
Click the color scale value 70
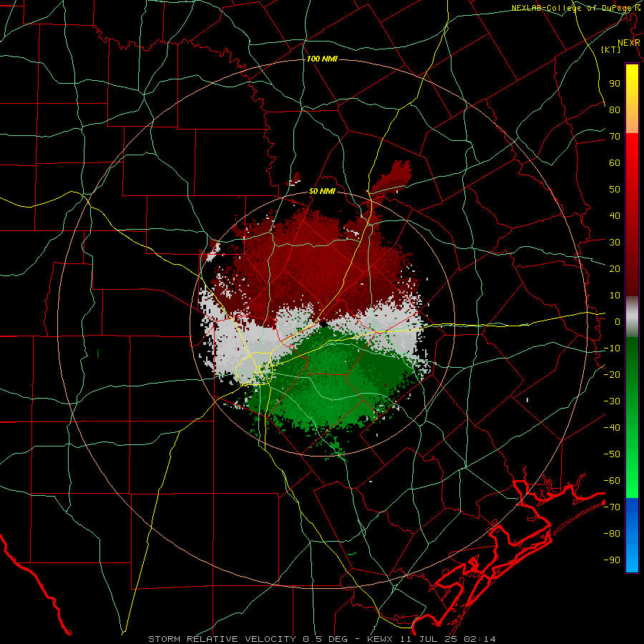point(615,137)
